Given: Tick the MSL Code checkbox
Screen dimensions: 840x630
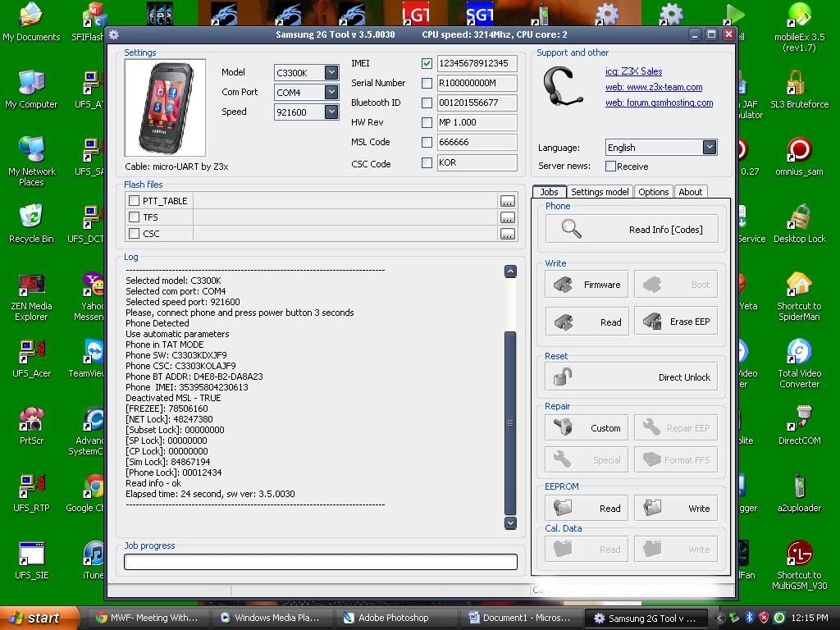Looking at the screenshot, I should click(427, 142).
